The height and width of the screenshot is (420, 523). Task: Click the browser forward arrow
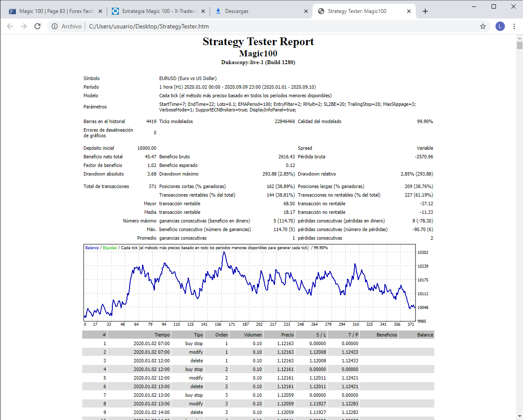pyautogui.click(x=24, y=26)
